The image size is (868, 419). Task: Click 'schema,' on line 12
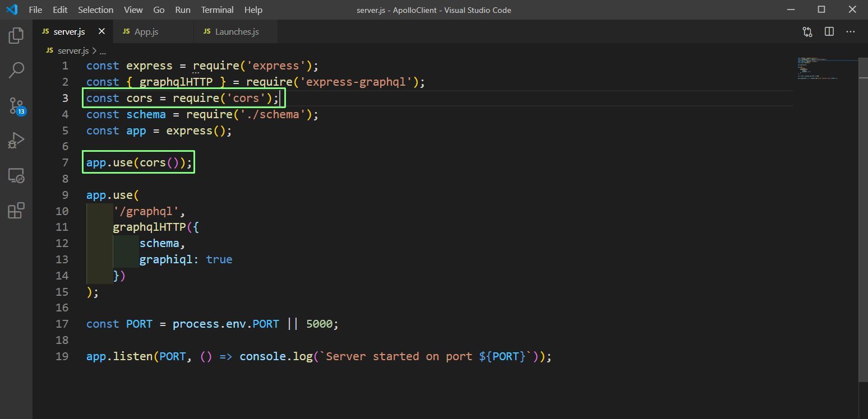(x=163, y=243)
